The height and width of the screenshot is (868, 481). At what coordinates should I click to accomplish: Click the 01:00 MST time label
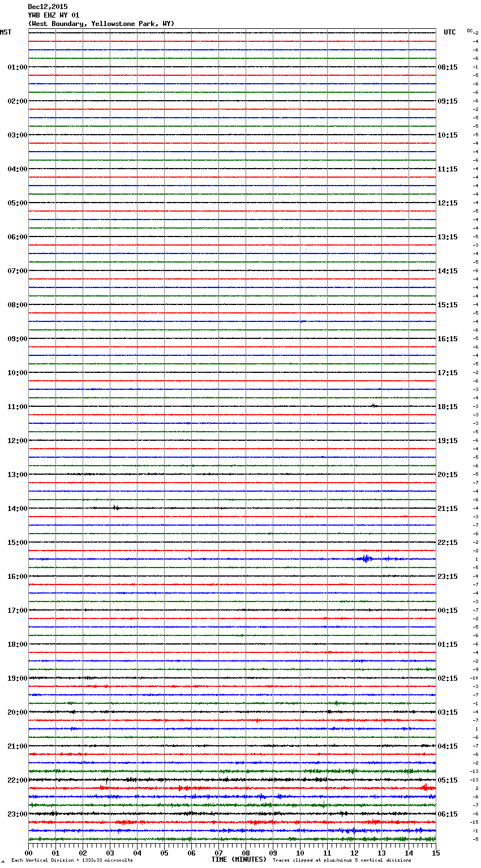(x=18, y=67)
